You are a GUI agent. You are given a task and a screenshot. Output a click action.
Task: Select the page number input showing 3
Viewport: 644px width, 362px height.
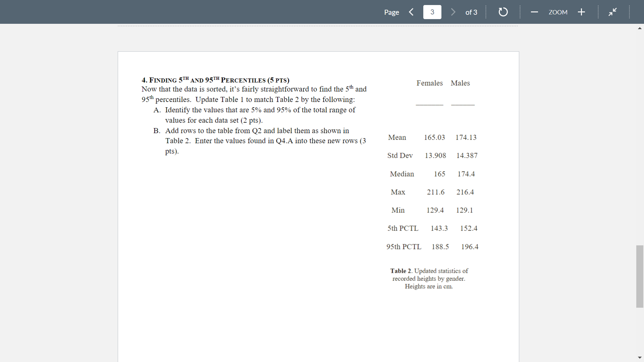click(x=432, y=12)
